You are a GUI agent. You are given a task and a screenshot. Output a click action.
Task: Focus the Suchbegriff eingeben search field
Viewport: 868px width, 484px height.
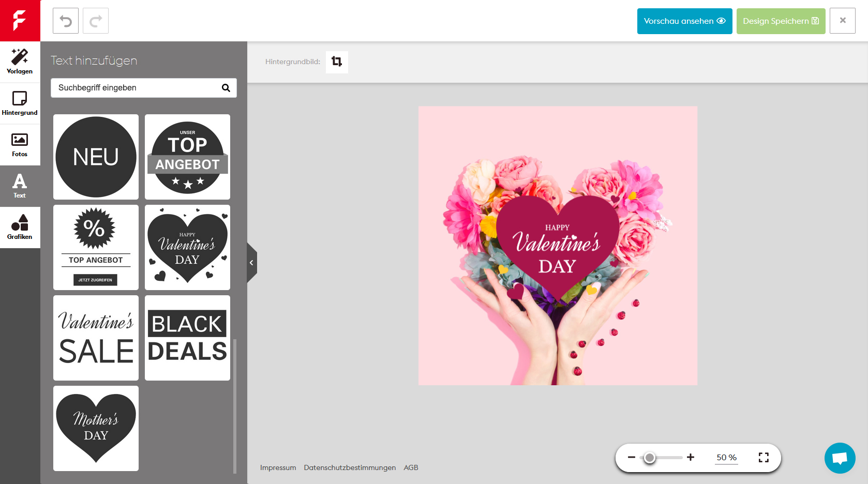(x=137, y=88)
